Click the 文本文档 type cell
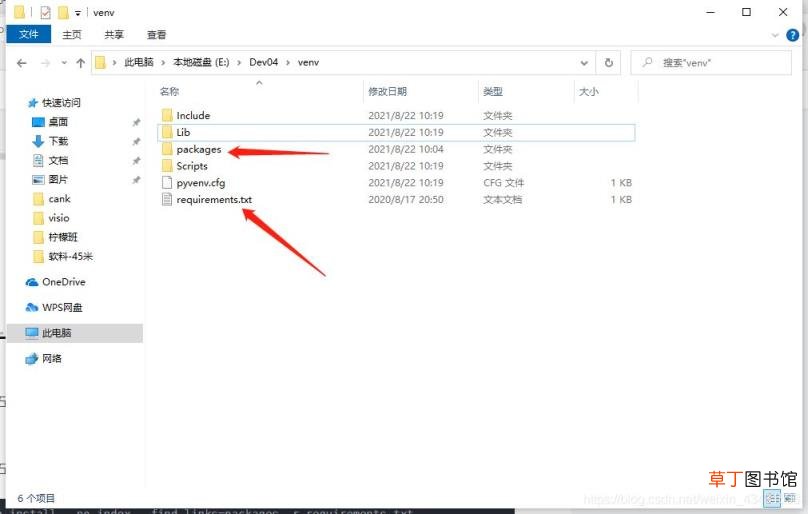The width and height of the screenshot is (808, 514). (502, 200)
